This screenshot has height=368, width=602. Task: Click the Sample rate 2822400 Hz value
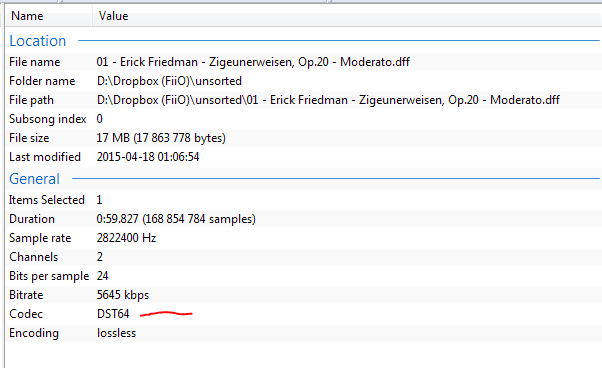coord(126,238)
